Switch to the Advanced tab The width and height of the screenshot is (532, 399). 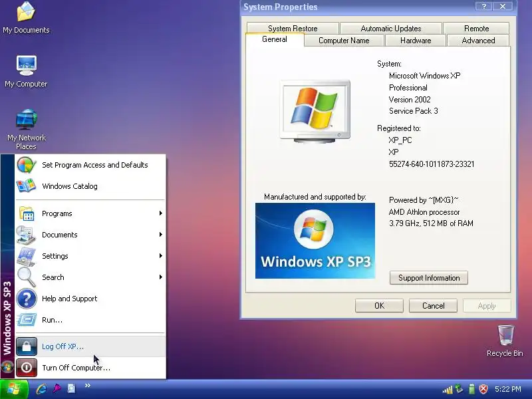coord(478,41)
